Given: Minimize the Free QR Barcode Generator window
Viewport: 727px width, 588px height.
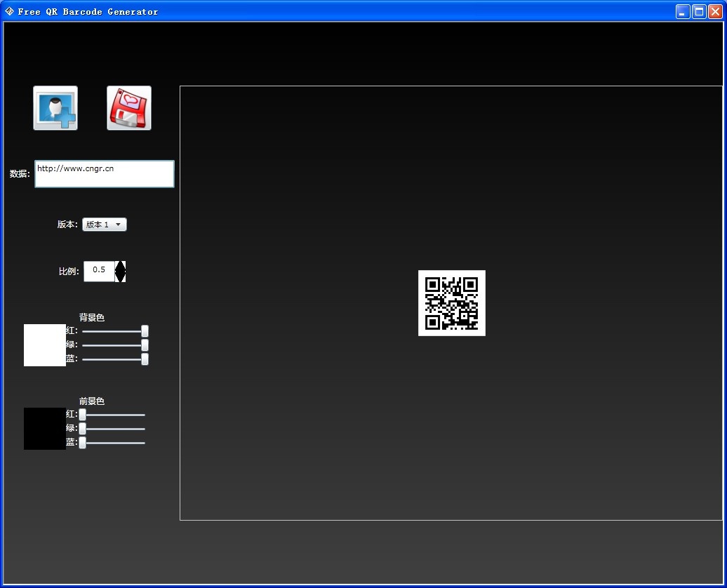Looking at the screenshot, I should pos(683,12).
